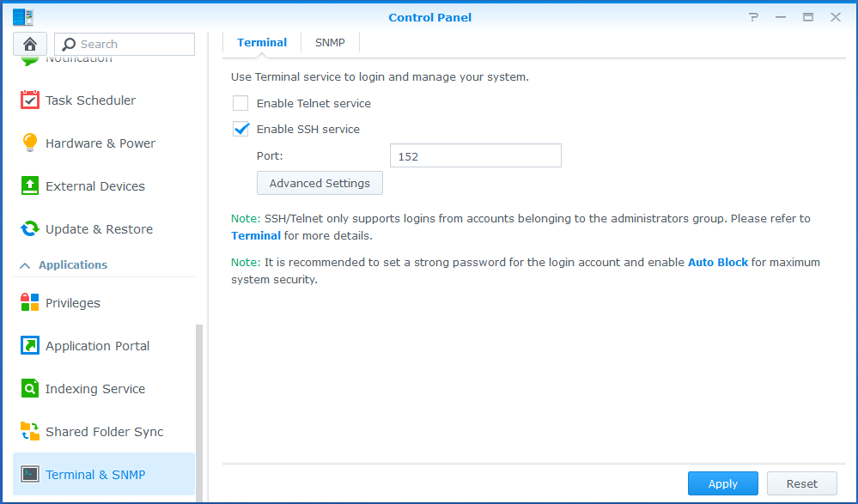The width and height of the screenshot is (858, 504).
Task: Switch to the SNMP tab
Action: pyautogui.click(x=330, y=42)
